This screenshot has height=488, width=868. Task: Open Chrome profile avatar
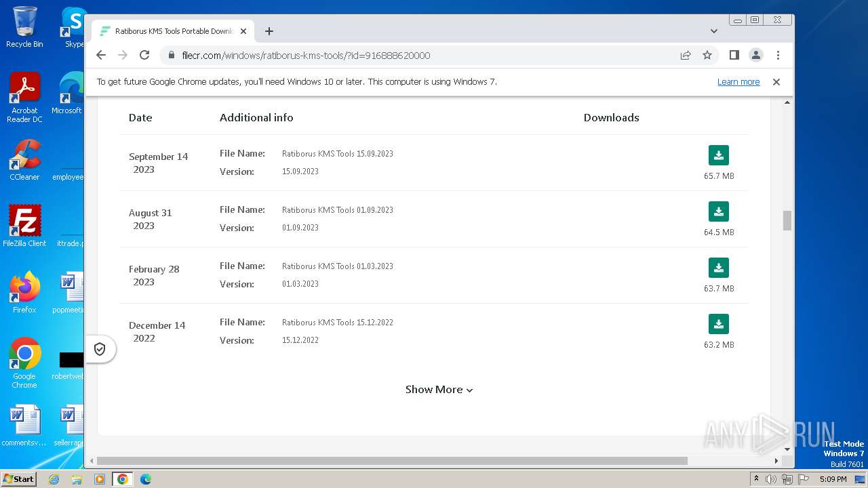click(756, 55)
